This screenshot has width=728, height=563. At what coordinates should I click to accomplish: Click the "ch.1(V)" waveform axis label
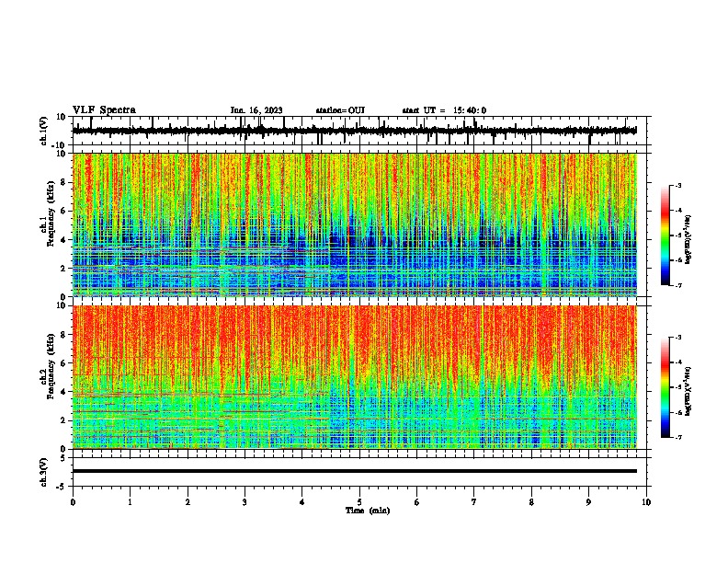(43, 131)
